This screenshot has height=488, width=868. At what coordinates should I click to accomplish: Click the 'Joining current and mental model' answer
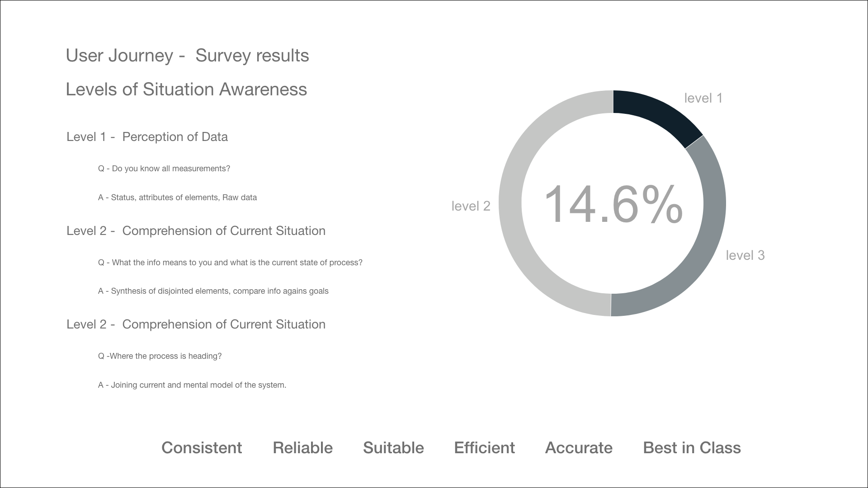[x=192, y=385]
